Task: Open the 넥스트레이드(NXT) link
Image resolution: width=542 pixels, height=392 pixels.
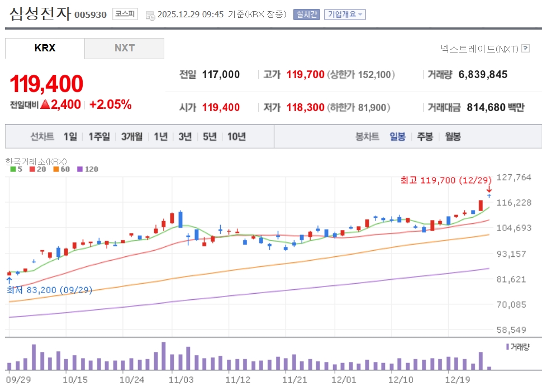Action: (x=479, y=49)
